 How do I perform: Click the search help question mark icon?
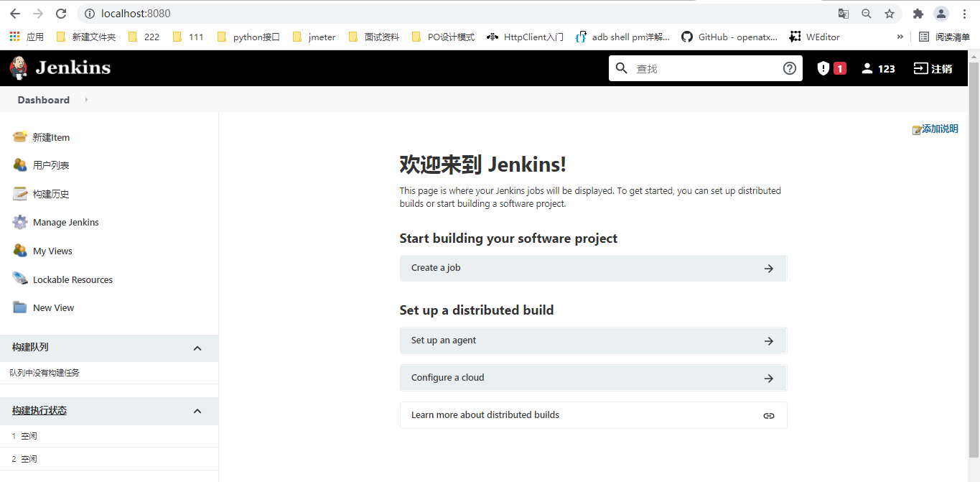click(790, 68)
